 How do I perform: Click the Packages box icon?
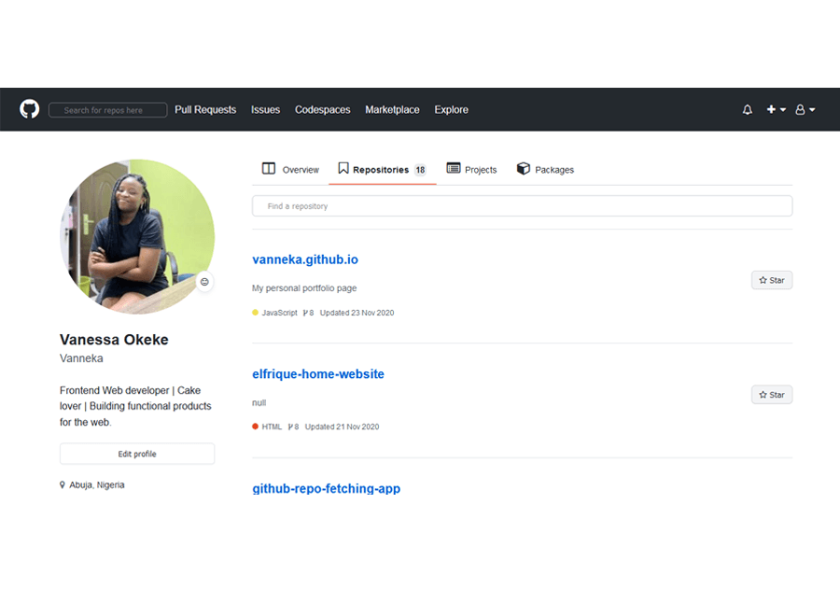524,169
